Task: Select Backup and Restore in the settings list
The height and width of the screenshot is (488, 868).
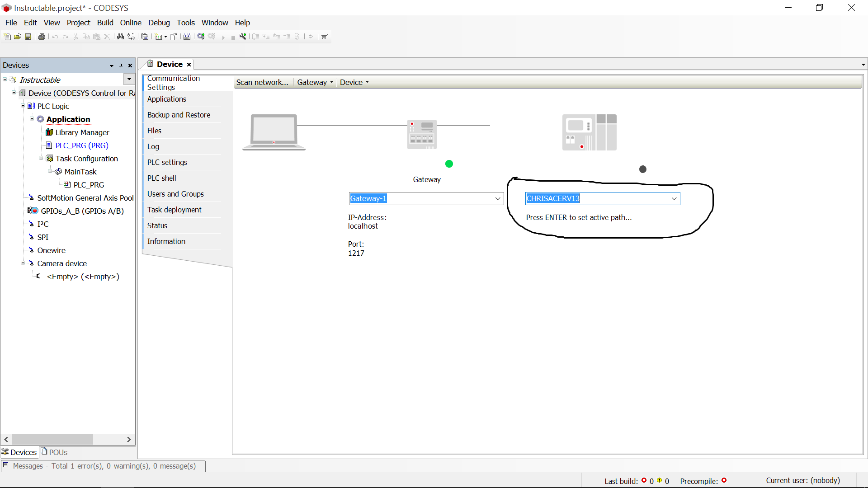Action: coord(179,115)
